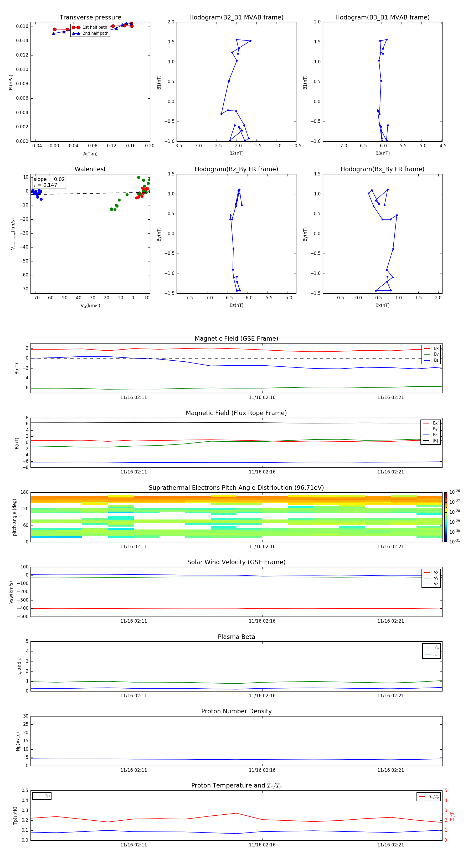The width and height of the screenshot is (473, 868).
Task: Click the Bx' entry in flux rope legend
Action: pos(431,423)
